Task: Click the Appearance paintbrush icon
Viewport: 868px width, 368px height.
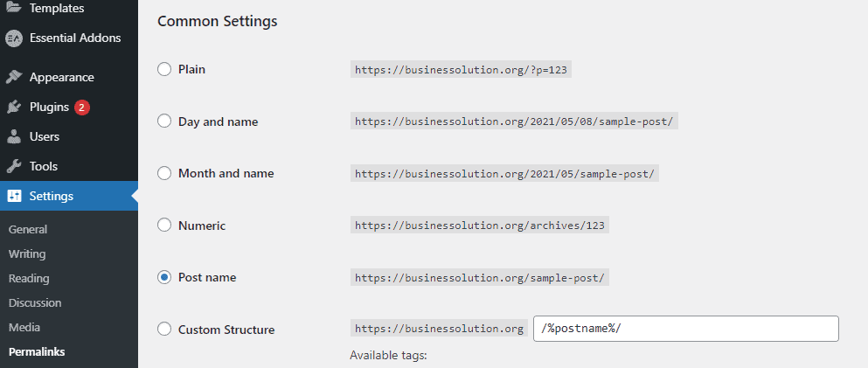Action: tap(14, 78)
